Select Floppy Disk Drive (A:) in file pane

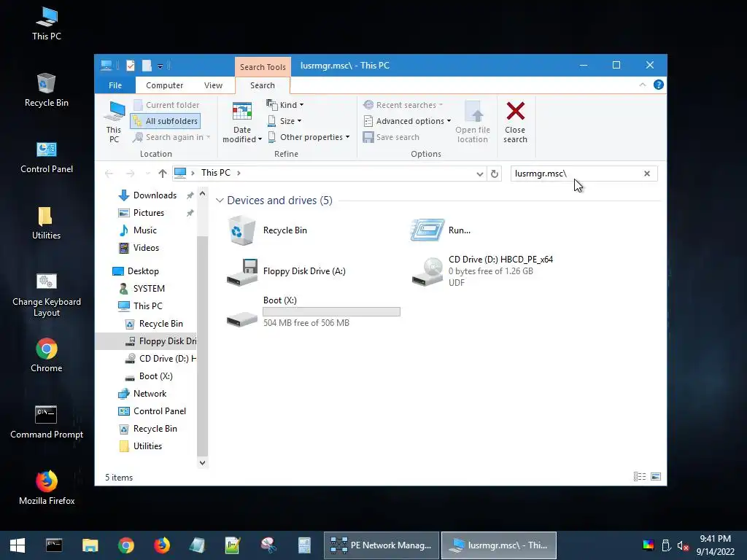click(x=287, y=271)
